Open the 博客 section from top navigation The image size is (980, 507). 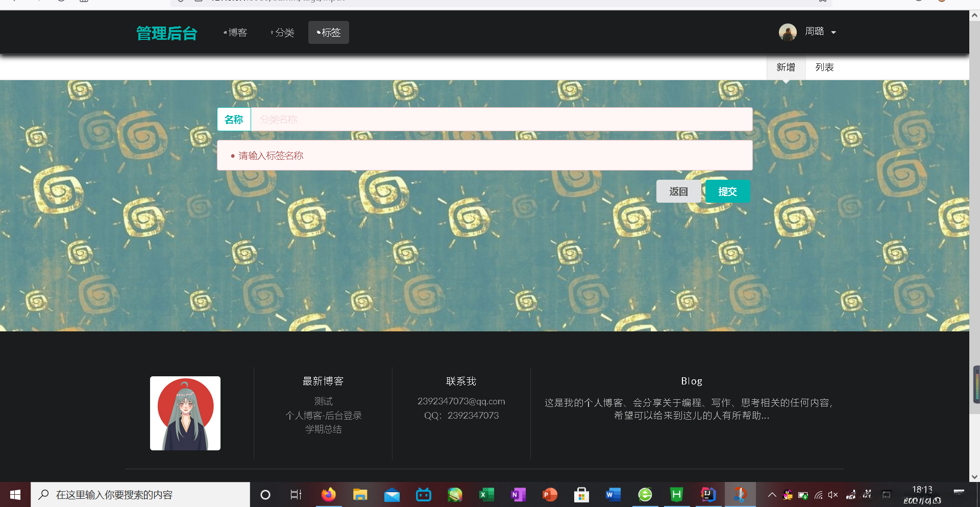[x=236, y=32]
